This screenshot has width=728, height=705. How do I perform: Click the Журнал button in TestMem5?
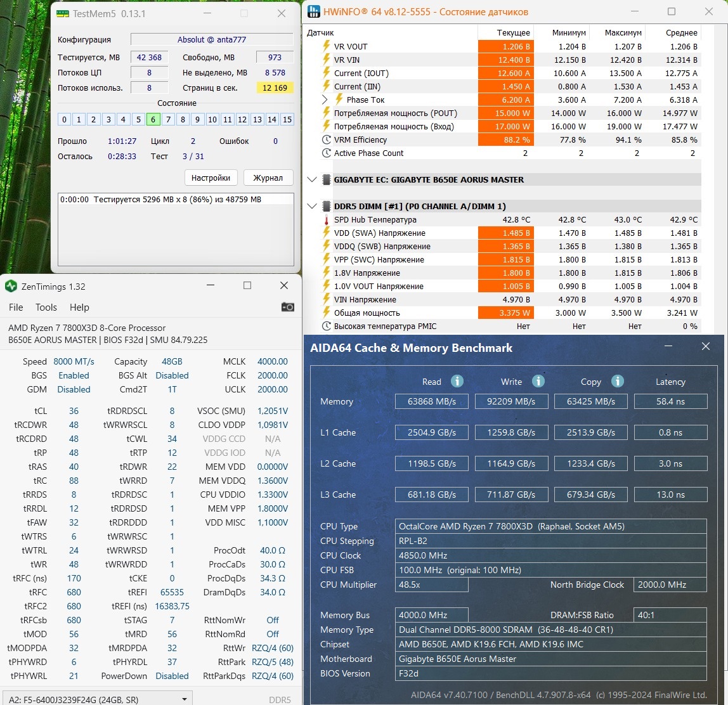coord(268,178)
